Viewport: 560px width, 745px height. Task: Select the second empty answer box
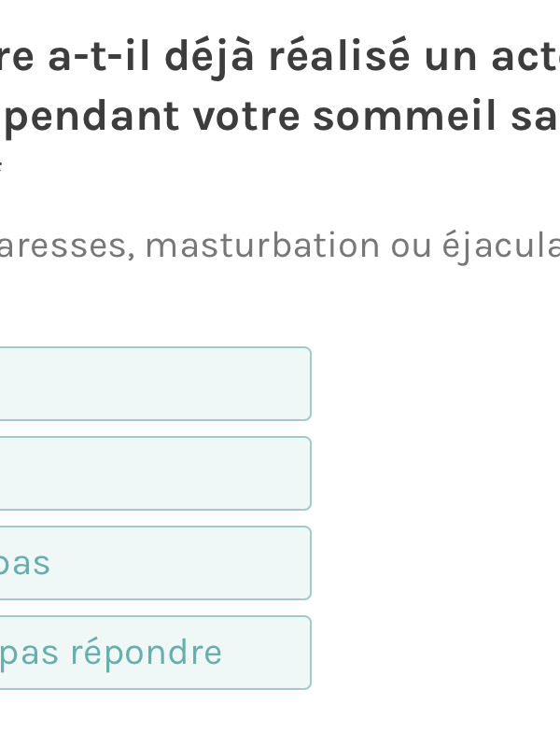tap(154, 473)
